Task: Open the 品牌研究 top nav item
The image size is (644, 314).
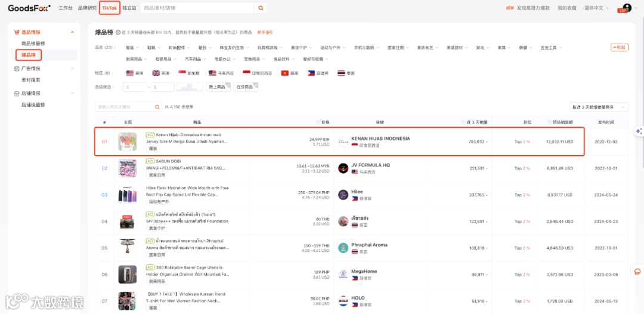Action: coord(87,8)
